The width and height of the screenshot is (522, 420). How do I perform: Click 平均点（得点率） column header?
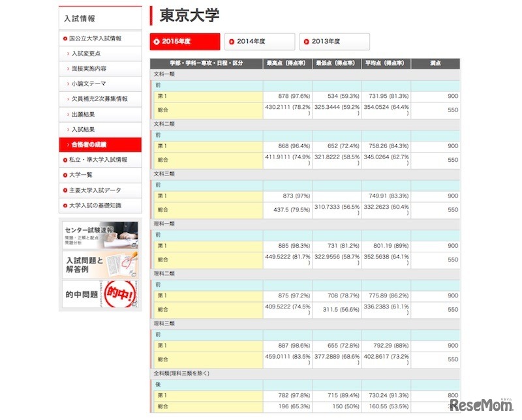(386, 63)
